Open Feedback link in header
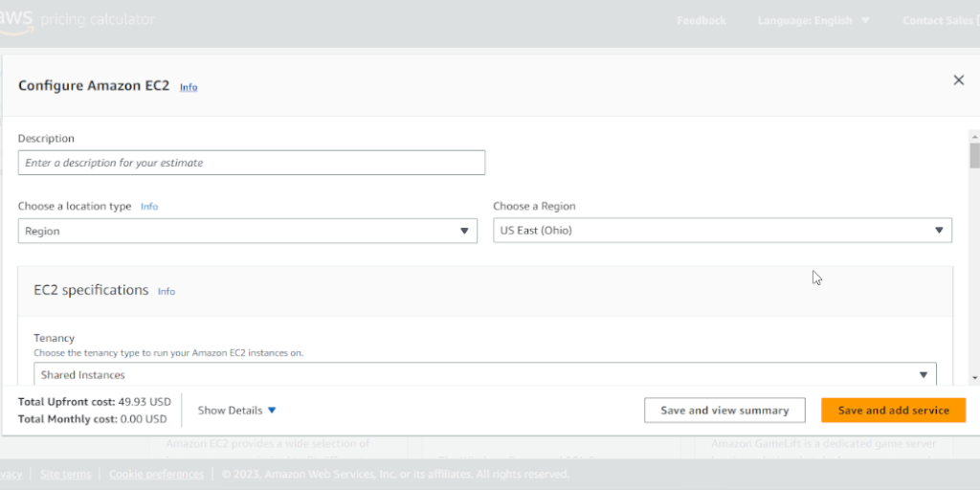The height and width of the screenshot is (490, 980). (x=702, y=21)
